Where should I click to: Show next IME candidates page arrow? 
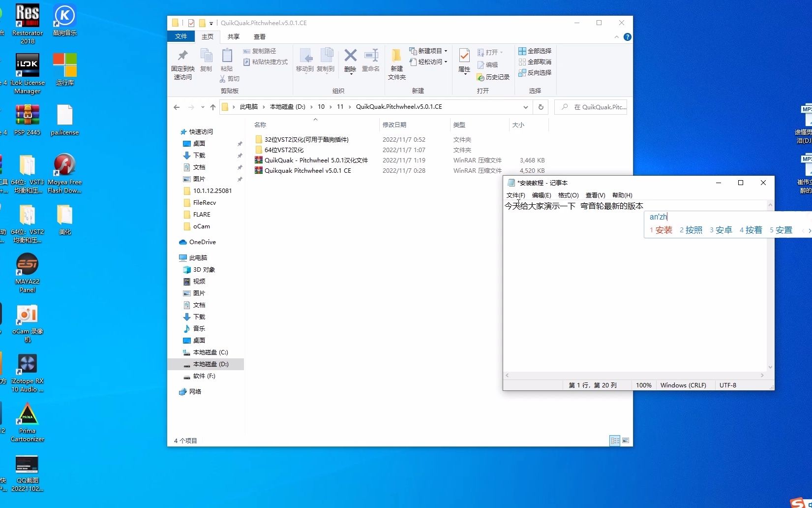pos(810,230)
